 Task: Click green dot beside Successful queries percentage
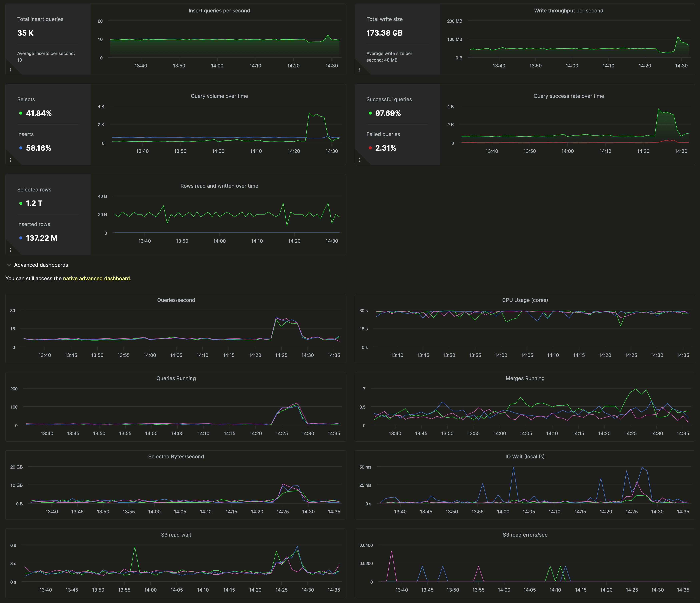(x=370, y=113)
